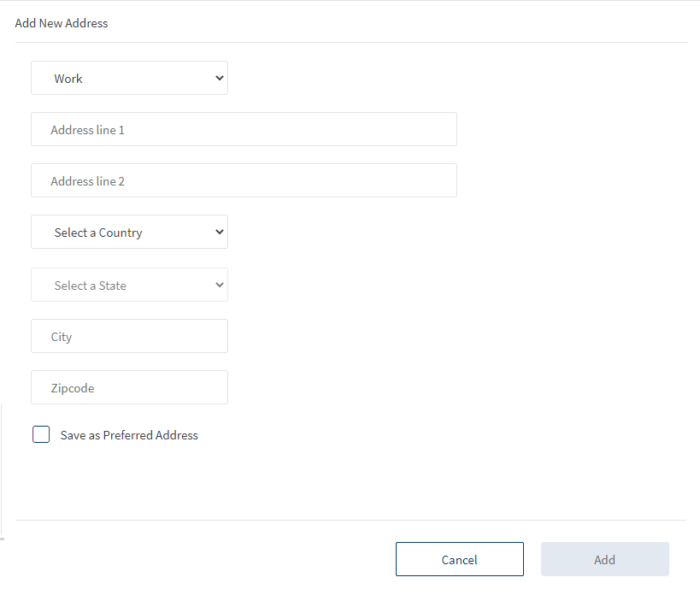Click into the Address line 2 field

tap(244, 180)
